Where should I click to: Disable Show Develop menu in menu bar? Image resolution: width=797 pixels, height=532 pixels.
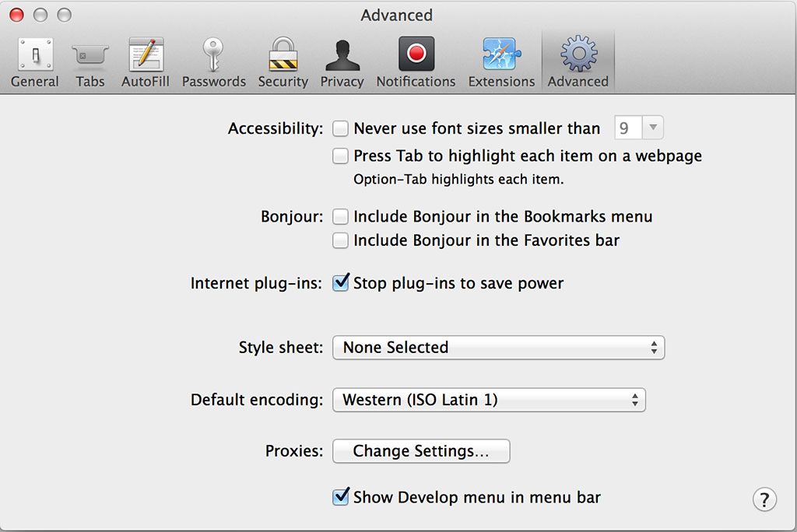tap(340, 497)
